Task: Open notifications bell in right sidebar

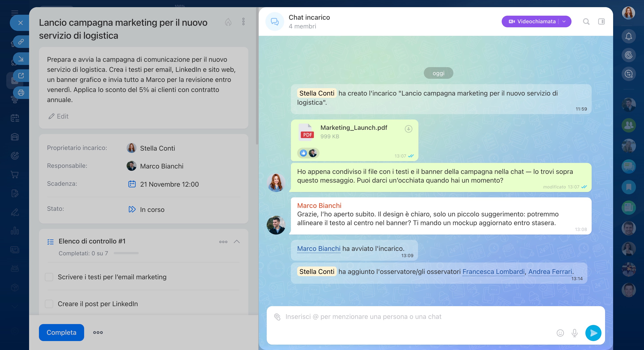Action: [629, 36]
